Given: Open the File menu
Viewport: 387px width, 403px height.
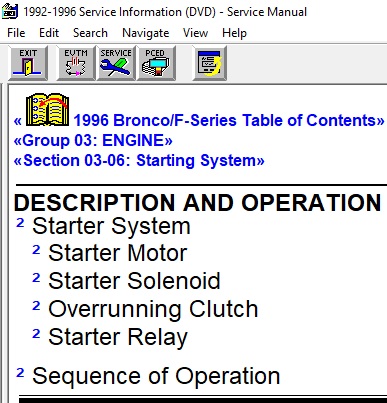Looking at the screenshot, I should point(16,33).
